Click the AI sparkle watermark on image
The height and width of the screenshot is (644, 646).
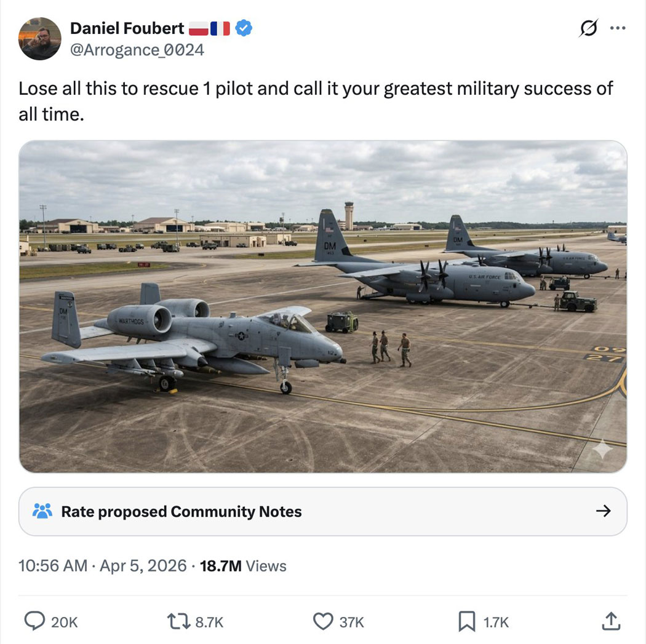(602, 449)
